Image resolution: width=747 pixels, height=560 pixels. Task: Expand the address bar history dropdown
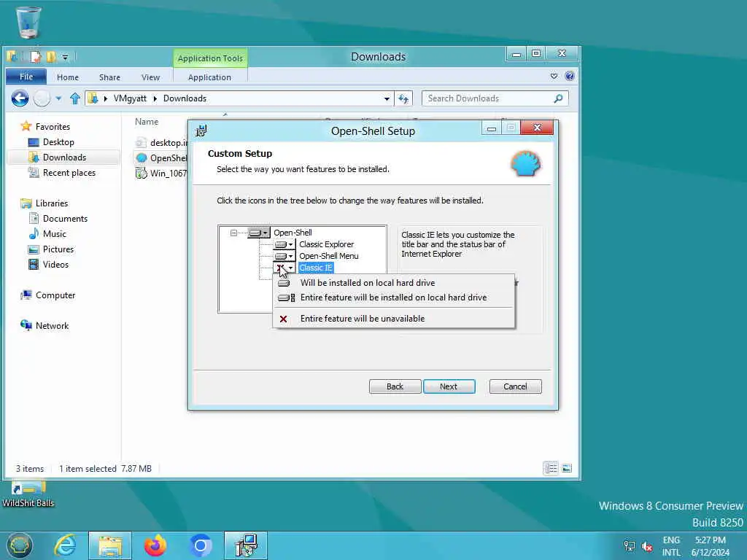(387, 98)
